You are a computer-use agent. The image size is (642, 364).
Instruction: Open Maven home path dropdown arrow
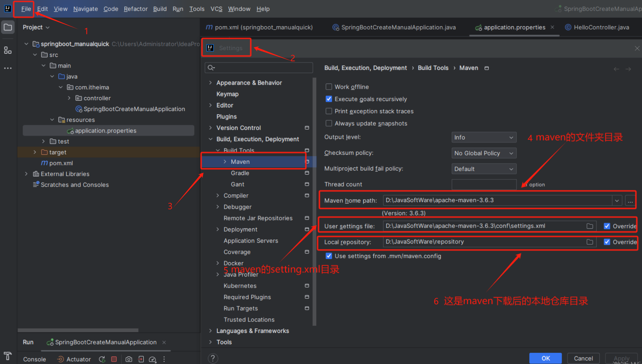[x=617, y=200]
